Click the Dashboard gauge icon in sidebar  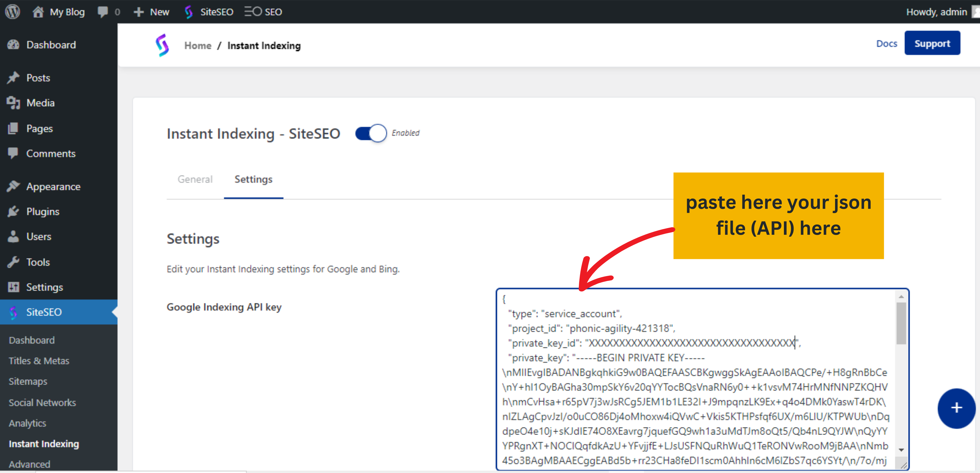coord(13,45)
